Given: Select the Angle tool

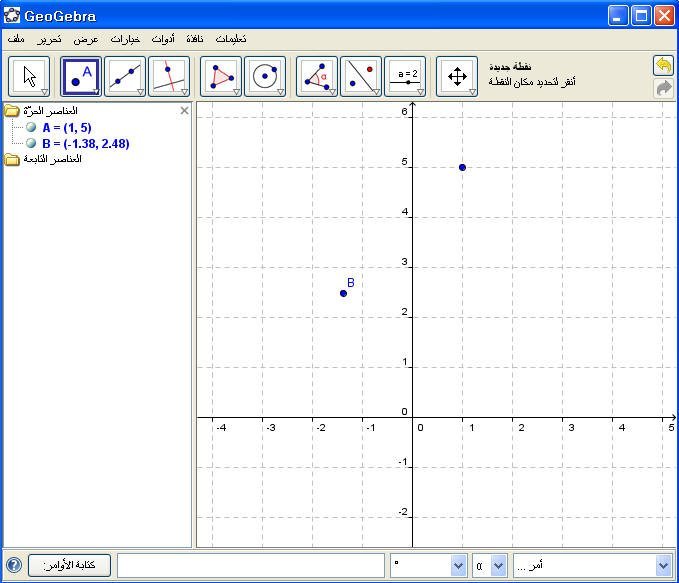Looking at the screenshot, I should tap(317, 77).
